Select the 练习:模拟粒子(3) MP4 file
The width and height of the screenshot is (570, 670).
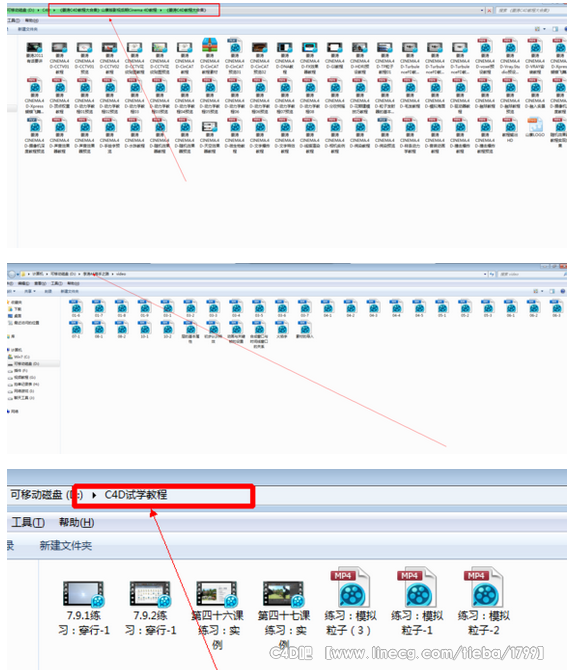pos(350,600)
